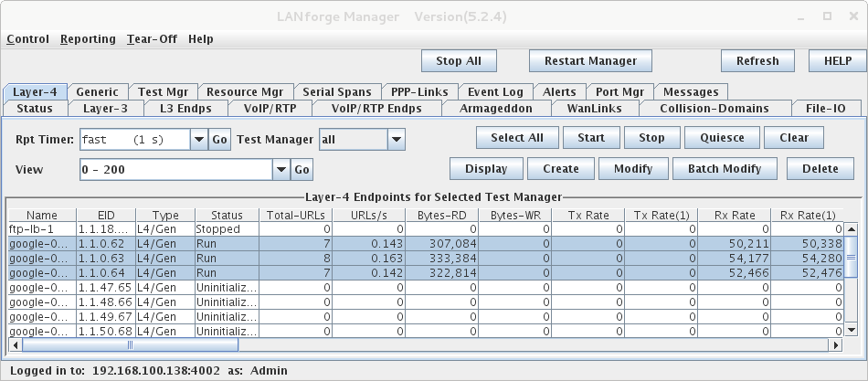Viewport: 868px width, 381px height.
Task: Expand the Rpt Timer dropdown arrow
Action: click(199, 140)
